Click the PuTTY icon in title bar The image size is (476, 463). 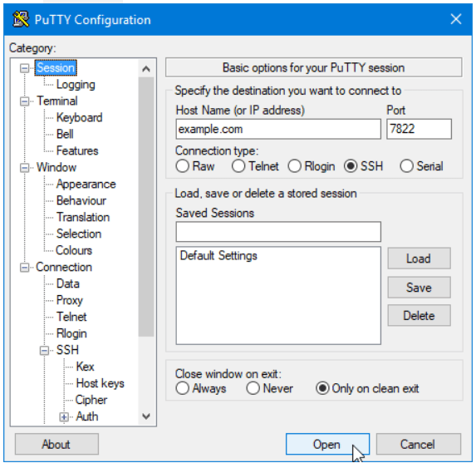click(x=21, y=19)
